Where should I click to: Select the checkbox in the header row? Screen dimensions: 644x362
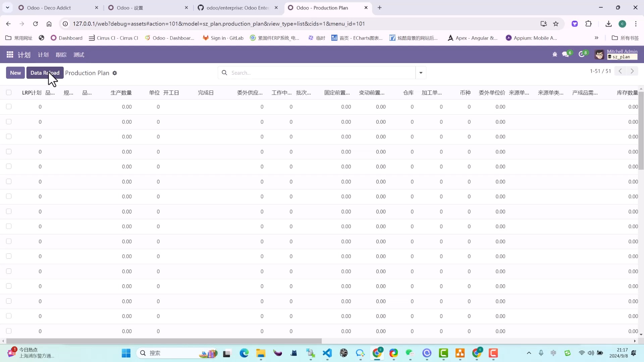pos(9,93)
